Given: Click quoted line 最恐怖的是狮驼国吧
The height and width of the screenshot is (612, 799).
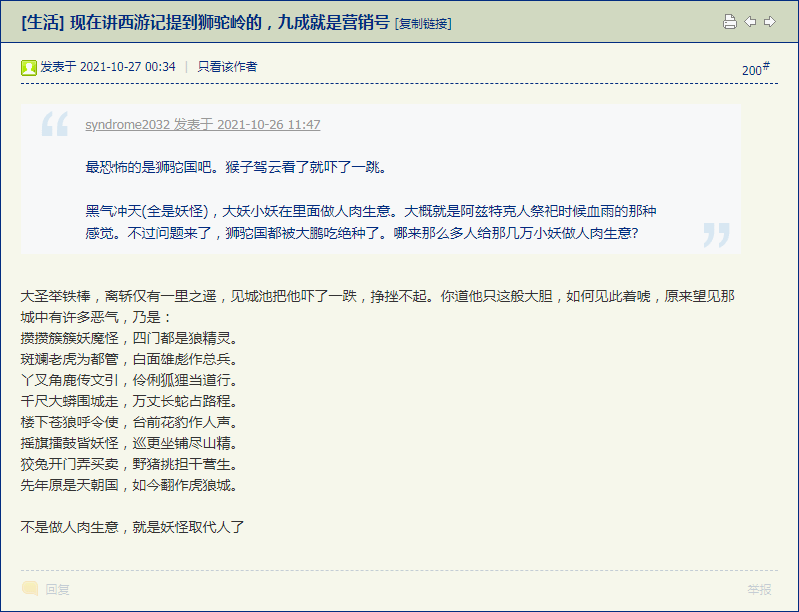Looking at the screenshot, I should pyautogui.click(x=236, y=167).
